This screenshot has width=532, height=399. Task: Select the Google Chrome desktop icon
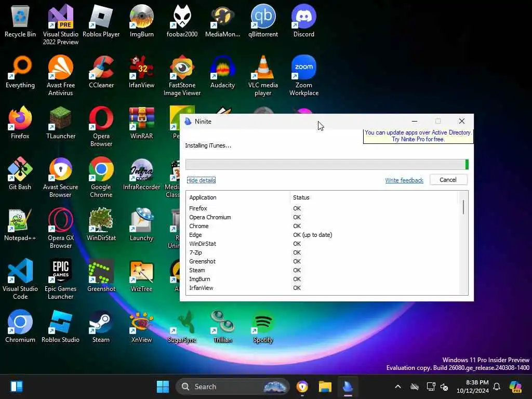pos(101,178)
